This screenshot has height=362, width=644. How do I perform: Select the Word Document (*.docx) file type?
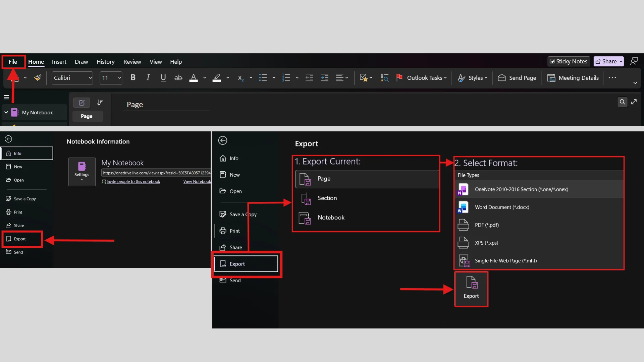(539, 207)
